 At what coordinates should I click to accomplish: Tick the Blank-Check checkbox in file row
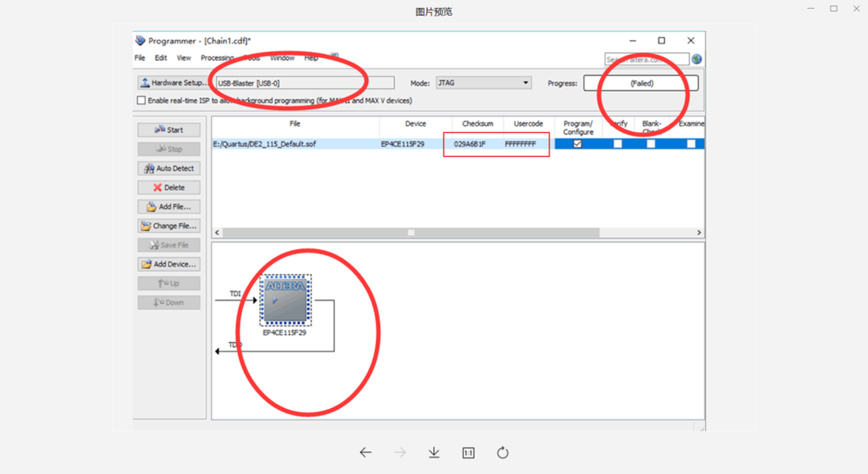[653, 144]
